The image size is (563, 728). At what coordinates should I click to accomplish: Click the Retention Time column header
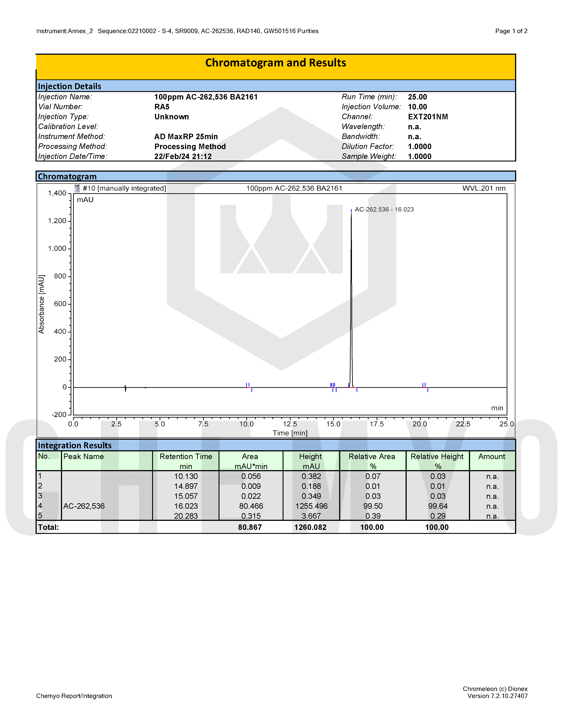click(186, 461)
